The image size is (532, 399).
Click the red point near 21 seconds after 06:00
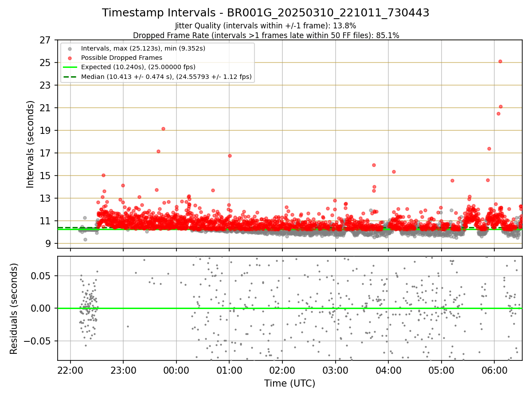[x=501, y=106]
